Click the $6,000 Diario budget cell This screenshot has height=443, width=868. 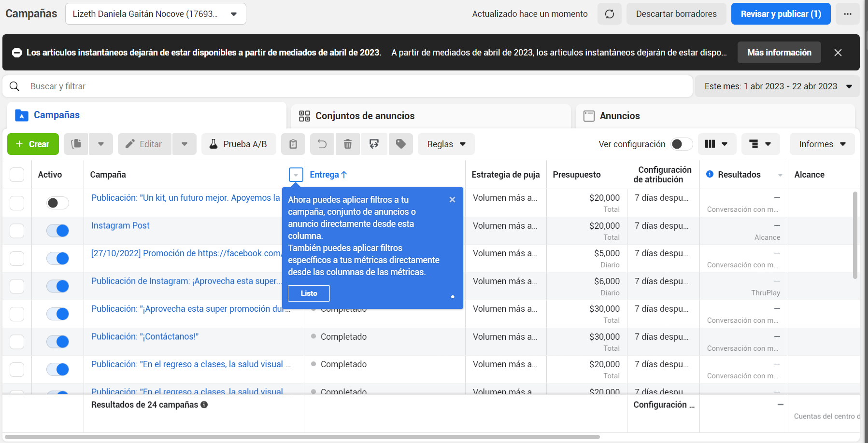tap(587, 287)
